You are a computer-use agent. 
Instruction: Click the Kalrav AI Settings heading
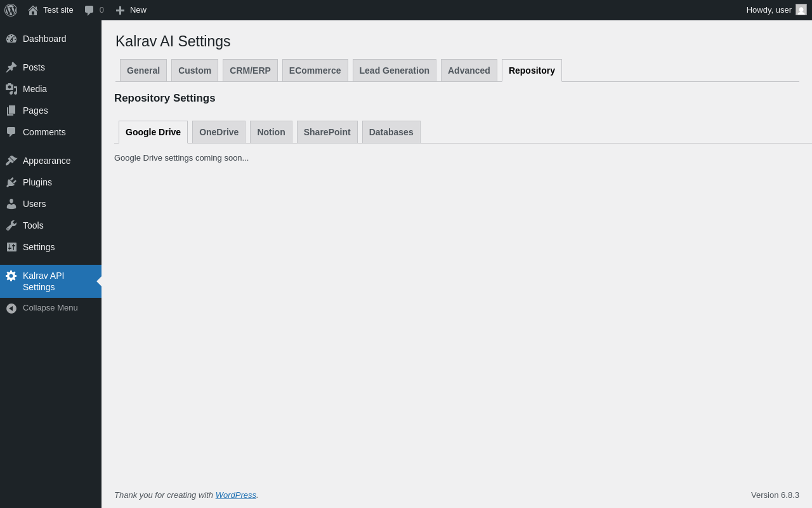pos(173,41)
